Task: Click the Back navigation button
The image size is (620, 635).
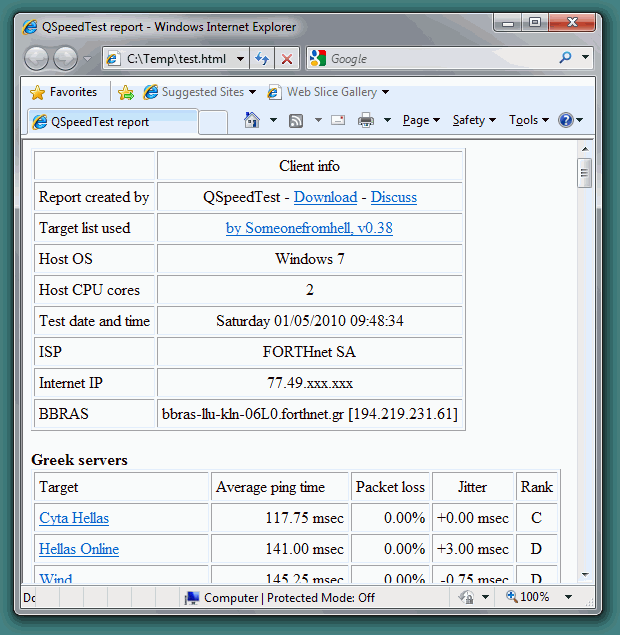Action: pyautogui.click(x=36, y=59)
